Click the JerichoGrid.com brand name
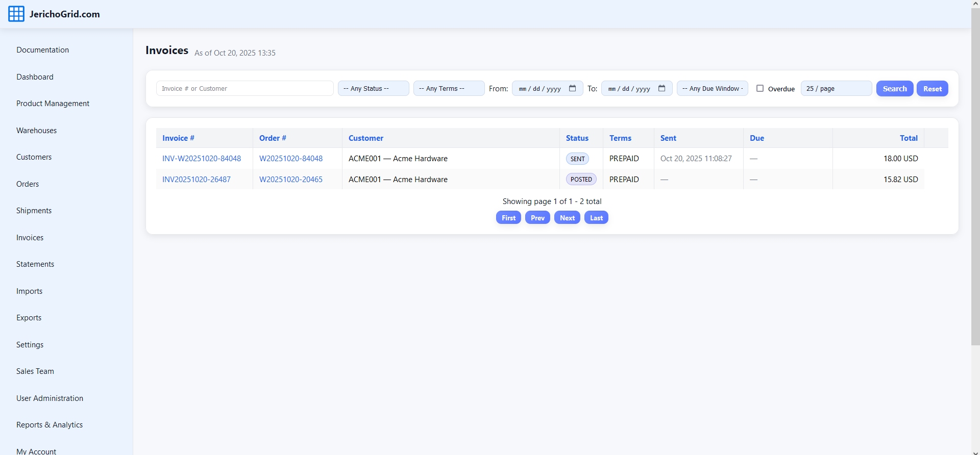 point(65,14)
